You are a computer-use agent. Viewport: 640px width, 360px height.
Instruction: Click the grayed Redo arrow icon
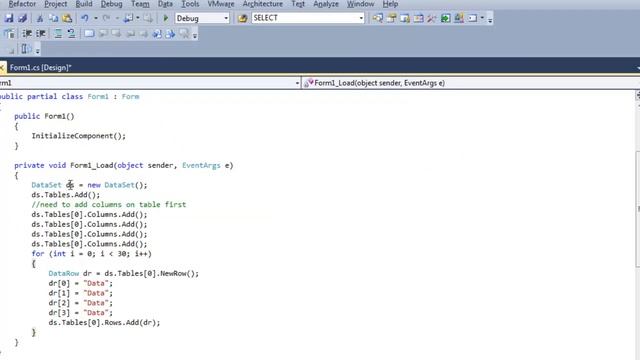click(107, 18)
